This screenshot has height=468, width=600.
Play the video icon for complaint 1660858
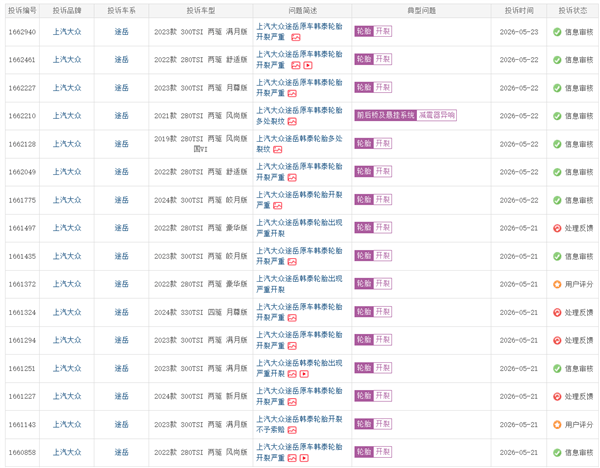304,458
